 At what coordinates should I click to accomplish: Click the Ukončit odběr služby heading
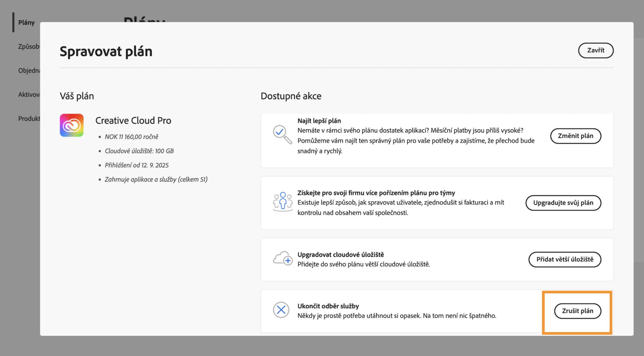[x=328, y=306]
